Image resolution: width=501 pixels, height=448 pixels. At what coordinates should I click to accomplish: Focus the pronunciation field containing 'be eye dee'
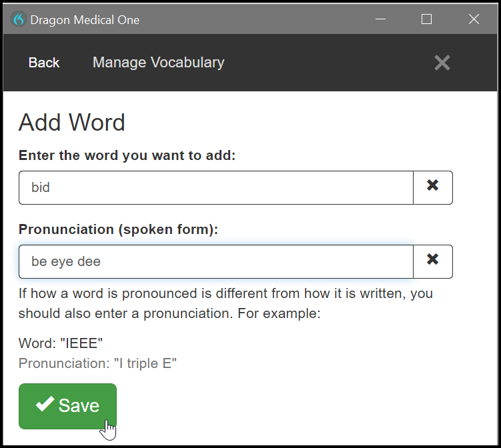(x=216, y=261)
